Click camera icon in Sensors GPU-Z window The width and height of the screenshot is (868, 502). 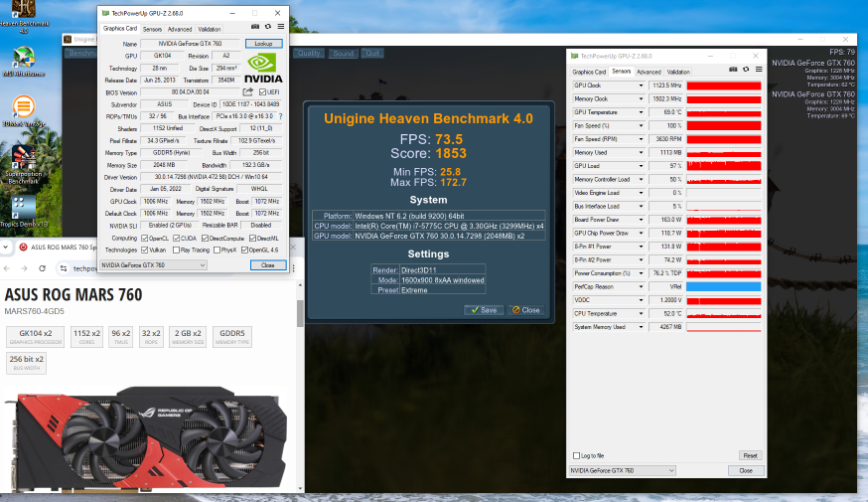[733, 70]
